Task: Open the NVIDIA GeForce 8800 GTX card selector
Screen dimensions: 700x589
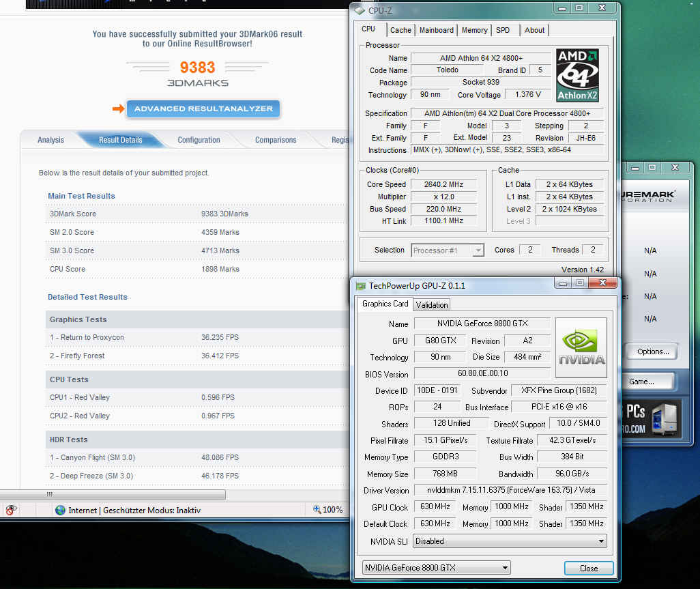Action: point(436,568)
